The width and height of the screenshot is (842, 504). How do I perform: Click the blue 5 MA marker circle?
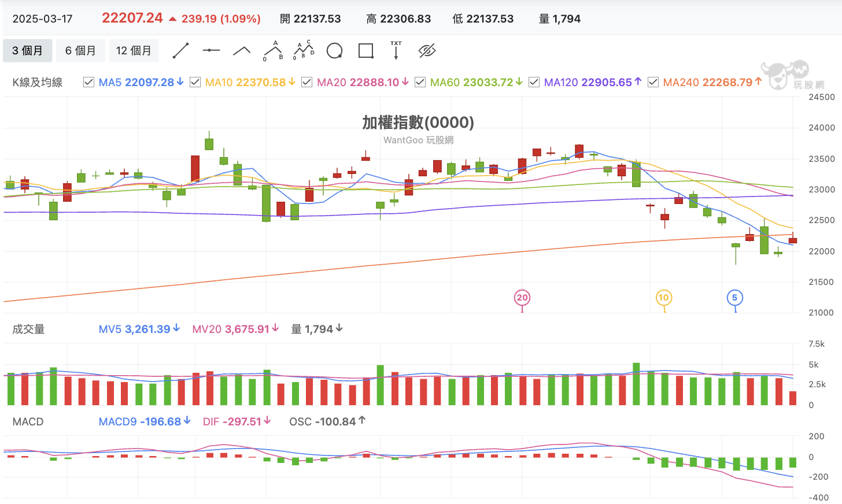point(734,298)
